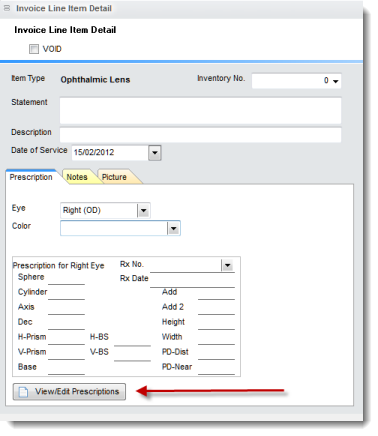
Task: Expand the Date of Service date picker
Action: 155,153
